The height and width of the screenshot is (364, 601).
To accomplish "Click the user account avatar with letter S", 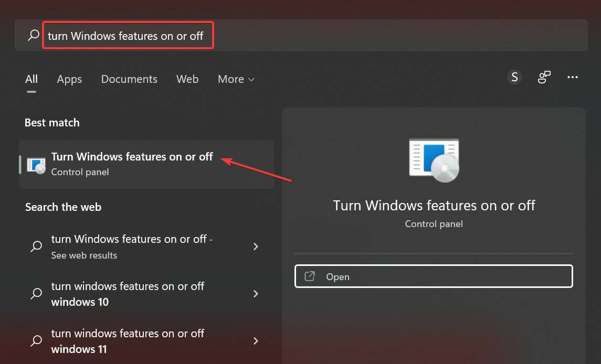I will coord(514,77).
